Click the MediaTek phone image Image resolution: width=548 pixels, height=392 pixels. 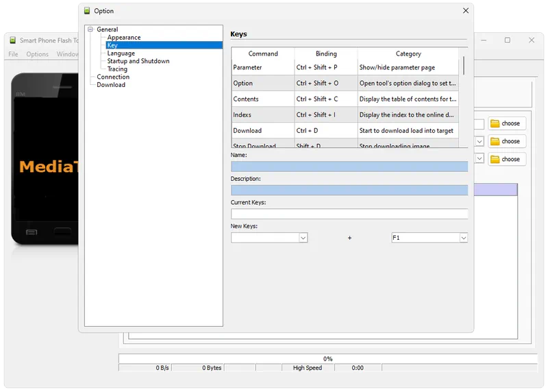pos(45,159)
